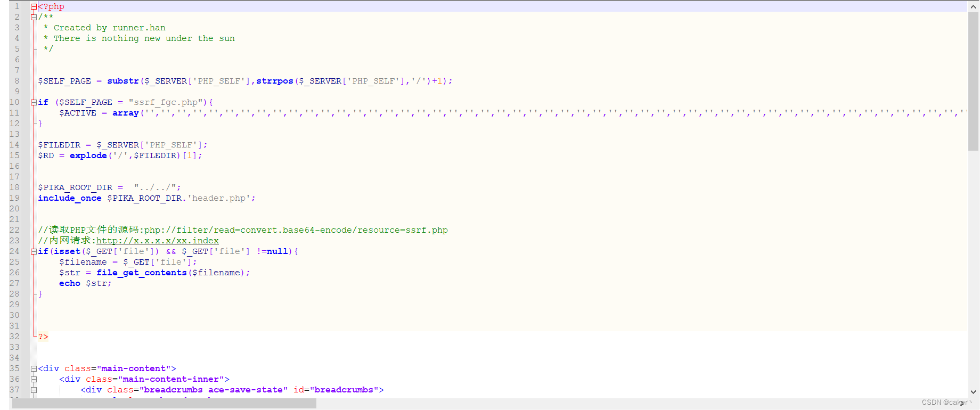Click the explode function on line 15
The width and height of the screenshot is (980, 410).
click(x=88, y=155)
